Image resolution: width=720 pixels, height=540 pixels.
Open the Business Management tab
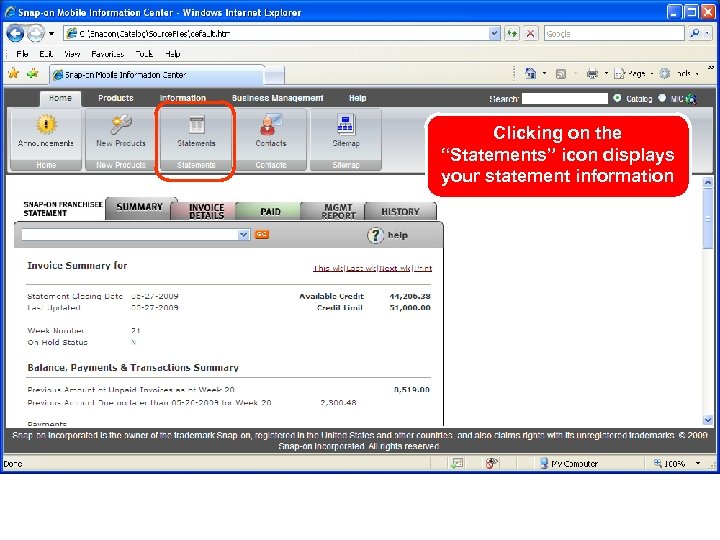pyautogui.click(x=277, y=98)
